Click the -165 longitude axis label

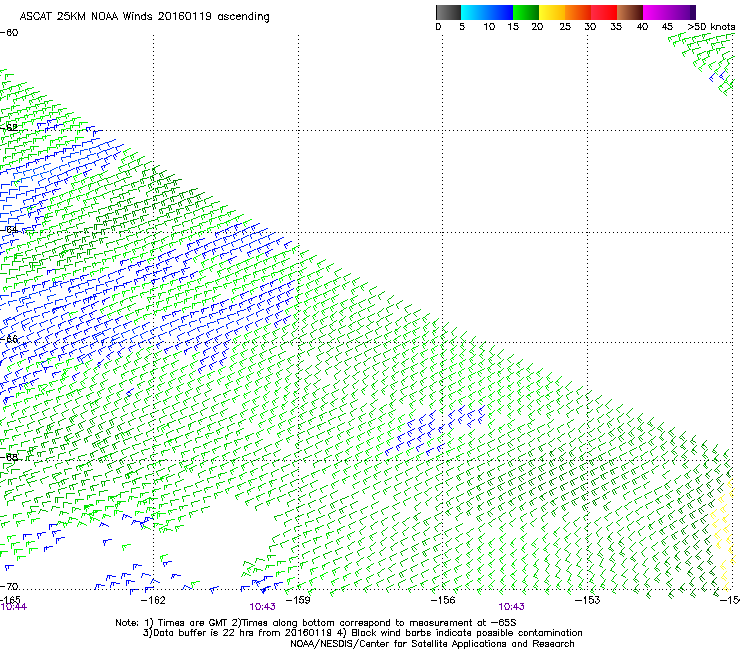point(10,599)
